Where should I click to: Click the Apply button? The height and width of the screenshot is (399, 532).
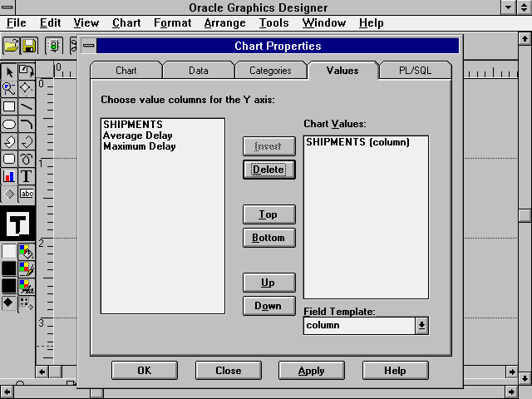[x=311, y=371]
